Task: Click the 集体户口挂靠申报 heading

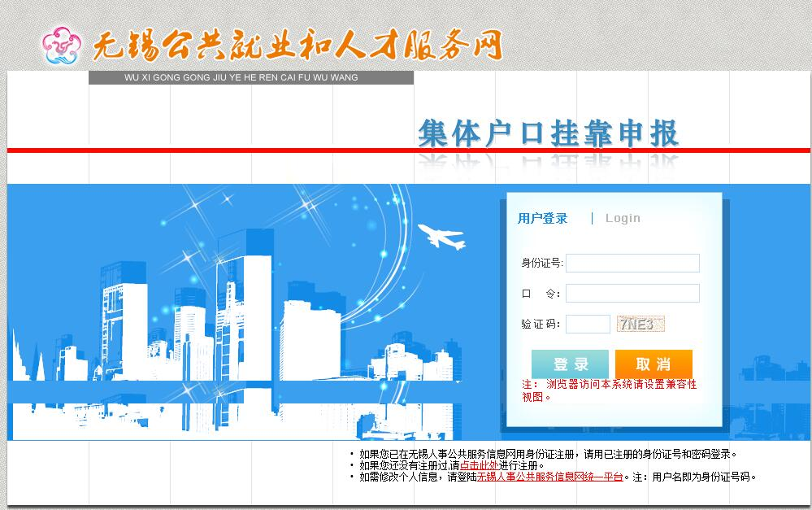Action: coord(548,133)
